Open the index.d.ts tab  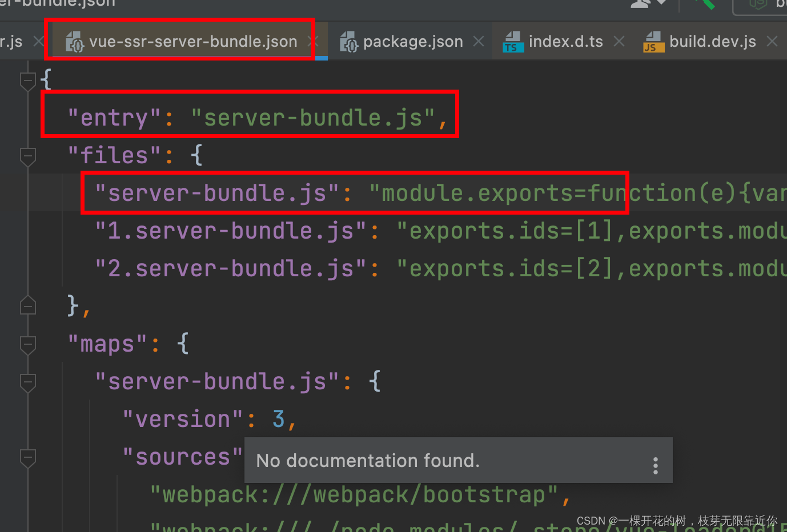click(565, 41)
